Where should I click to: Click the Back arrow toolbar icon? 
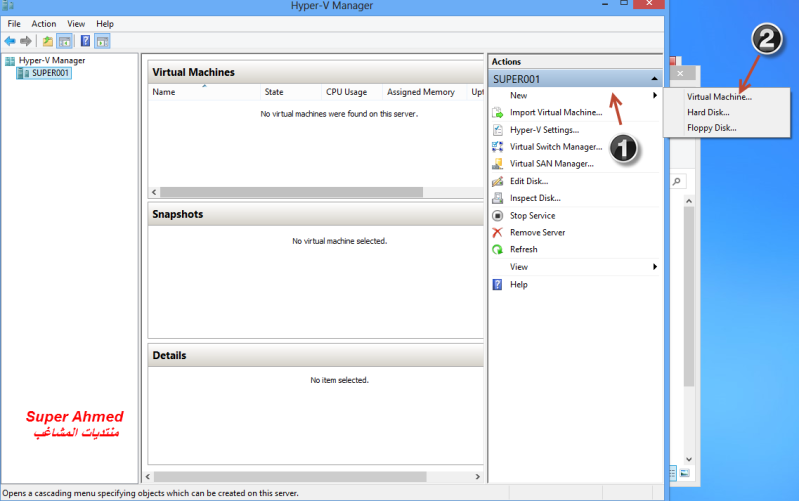10,41
